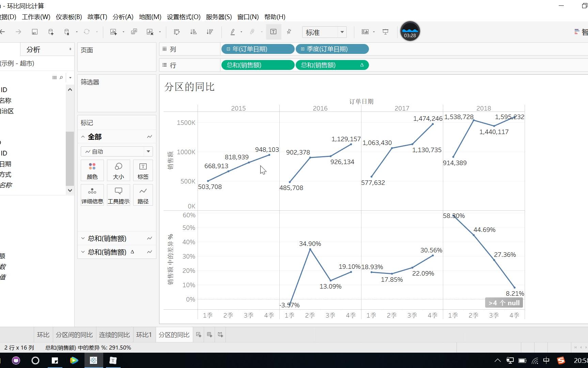Open the Size control in the Marks card
Screen dimensions: 588x368
point(118,170)
